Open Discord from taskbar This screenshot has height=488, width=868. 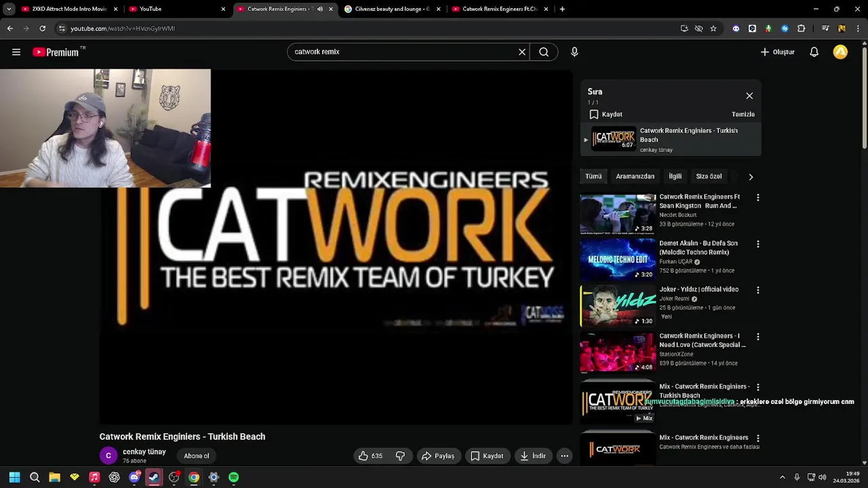(134, 477)
